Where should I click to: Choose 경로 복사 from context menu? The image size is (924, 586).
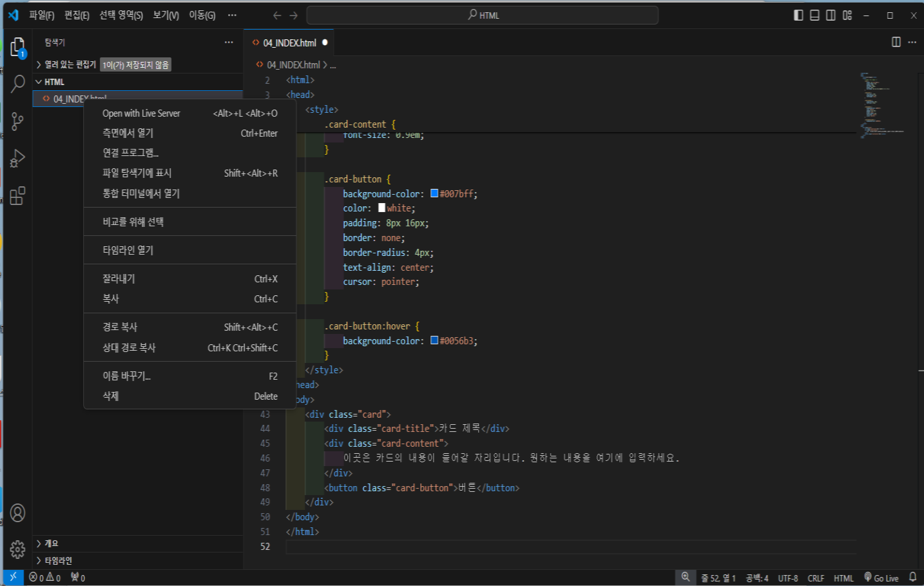click(x=190, y=327)
